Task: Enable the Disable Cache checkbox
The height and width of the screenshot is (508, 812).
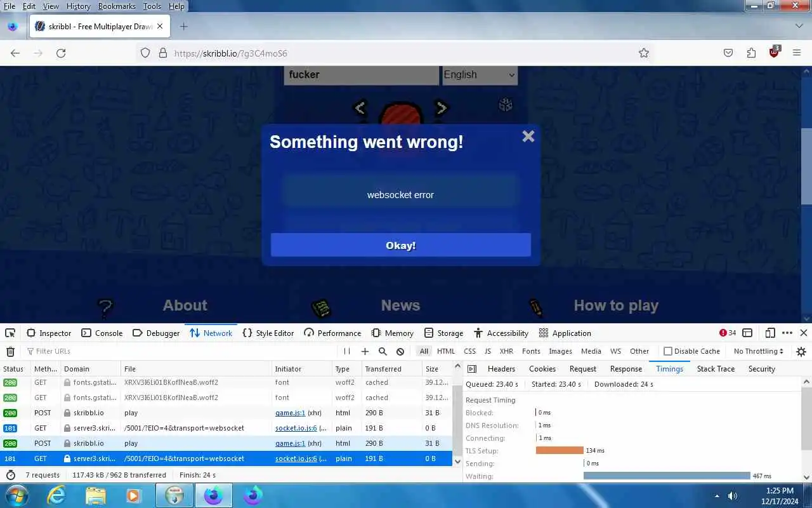Action: click(x=668, y=351)
